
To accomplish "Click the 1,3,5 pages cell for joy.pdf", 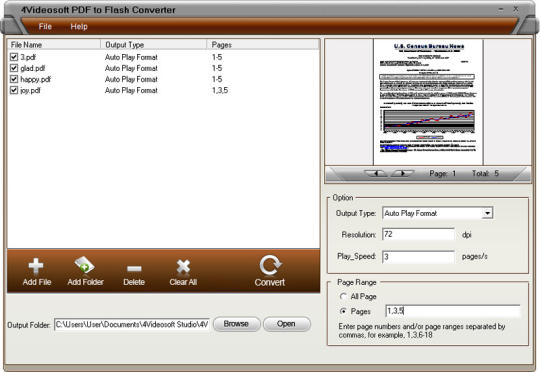I will click(x=220, y=90).
